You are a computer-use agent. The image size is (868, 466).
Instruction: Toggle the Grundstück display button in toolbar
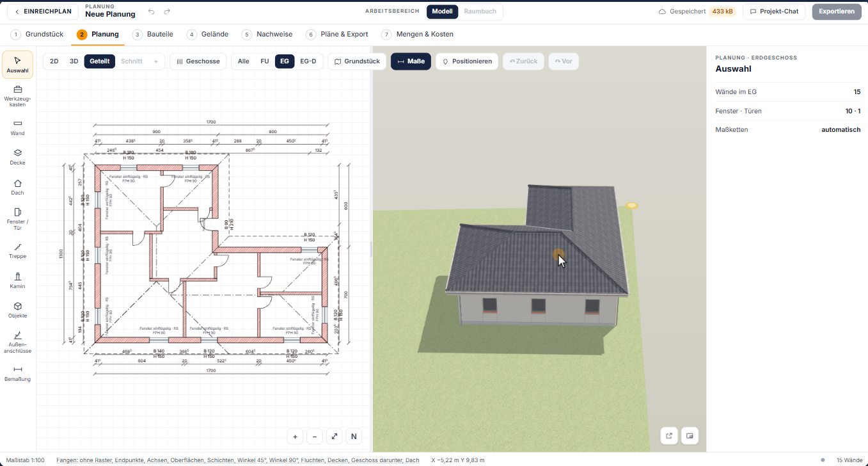tap(358, 61)
